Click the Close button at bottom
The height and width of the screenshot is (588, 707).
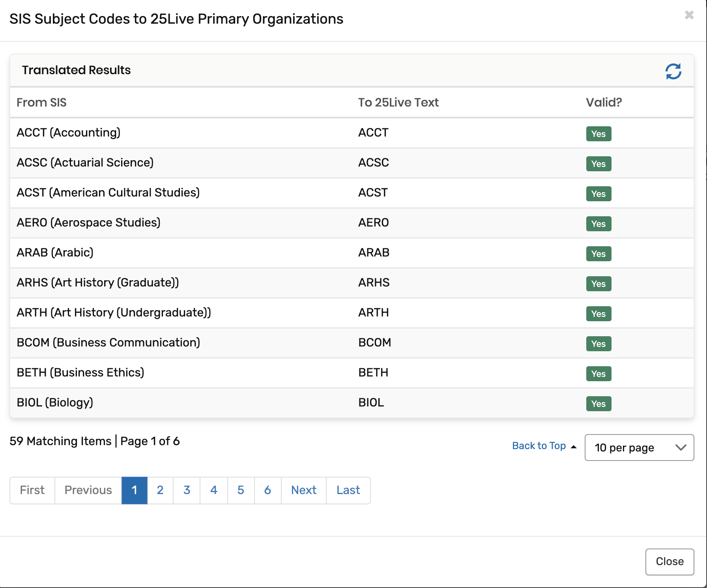coord(670,562)
